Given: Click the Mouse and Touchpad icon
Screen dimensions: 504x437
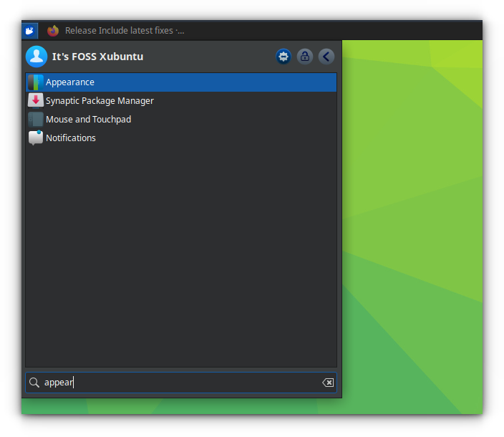Looking at the screenshot, I should 35,120.
